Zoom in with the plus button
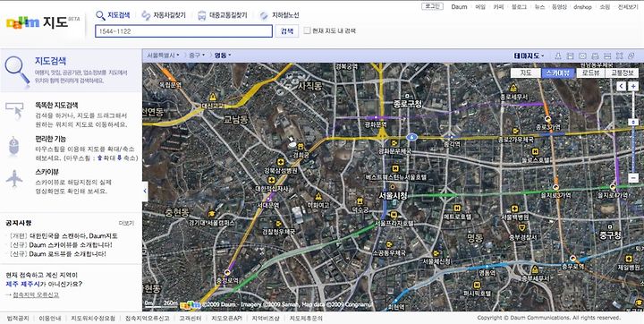The width and height of the screenshot is (644, 324). [x=634, y=86]
